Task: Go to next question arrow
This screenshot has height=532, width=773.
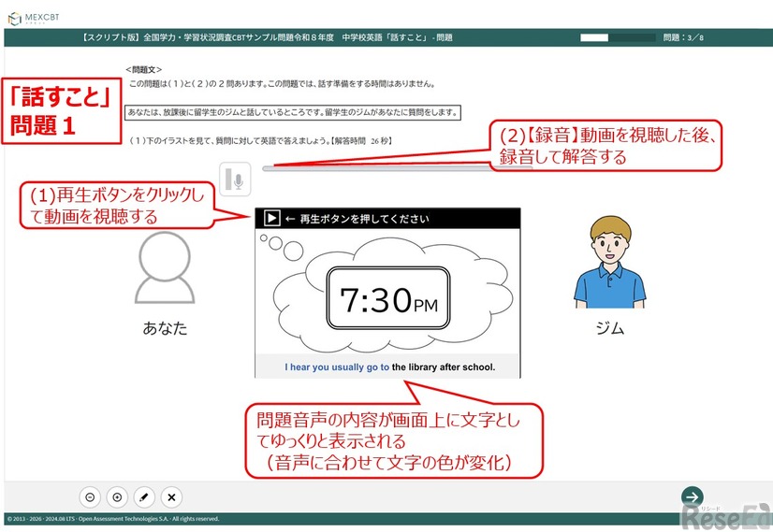Action: [x=693, y=497]
